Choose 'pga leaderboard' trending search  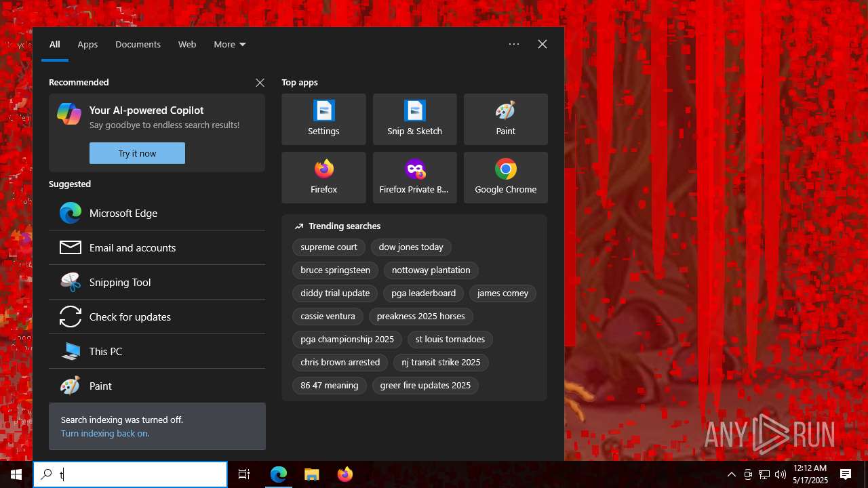[424, 293]
